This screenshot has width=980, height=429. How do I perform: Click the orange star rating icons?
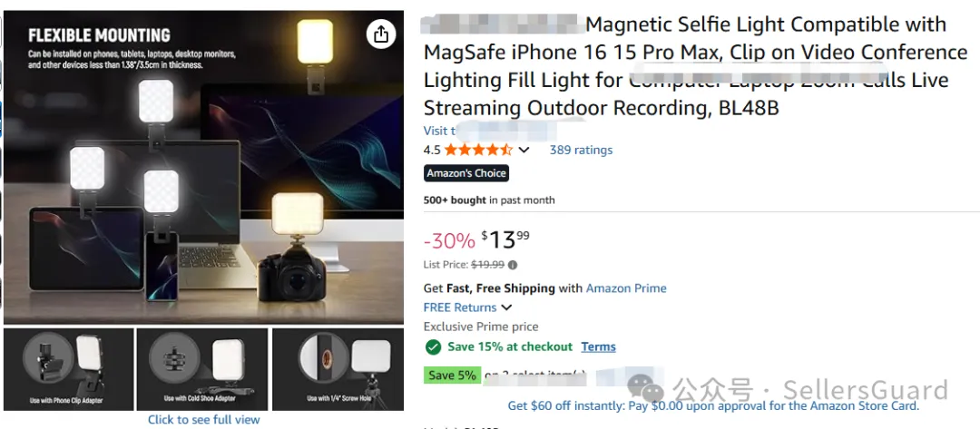pyautogui.click(x=478, y=150)
